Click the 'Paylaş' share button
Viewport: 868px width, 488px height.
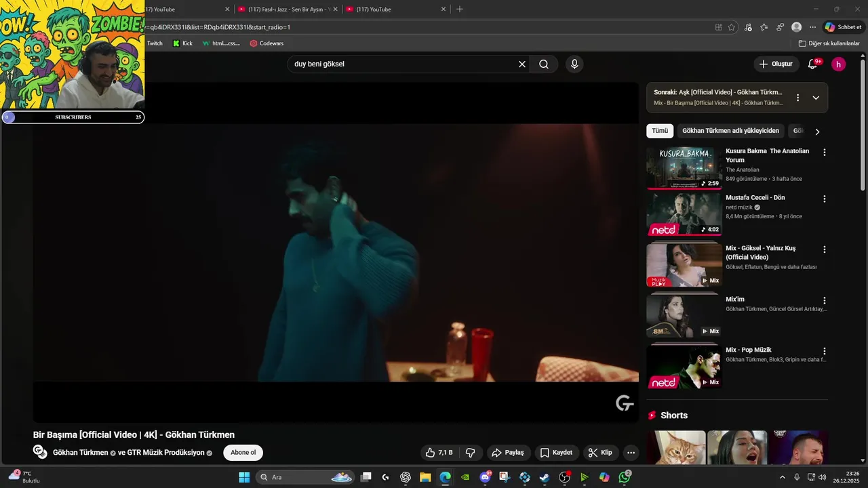click(508, 453)
